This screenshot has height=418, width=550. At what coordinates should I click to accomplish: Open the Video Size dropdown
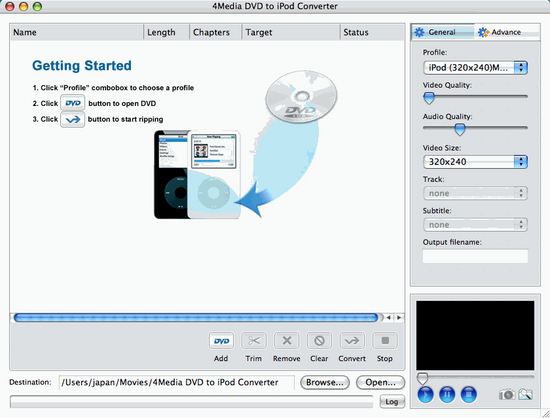click(475, 162)
